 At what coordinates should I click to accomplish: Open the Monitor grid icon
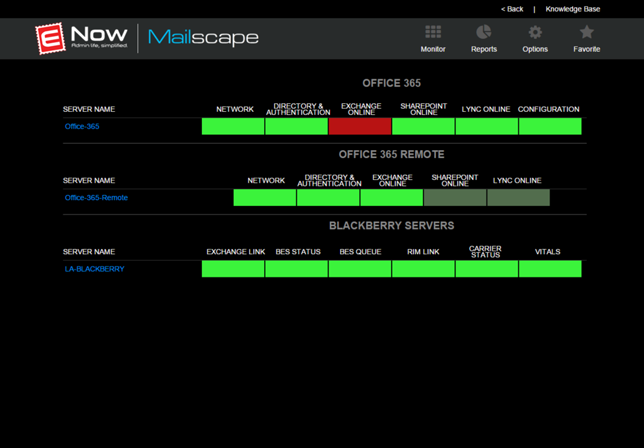[433, 32]
